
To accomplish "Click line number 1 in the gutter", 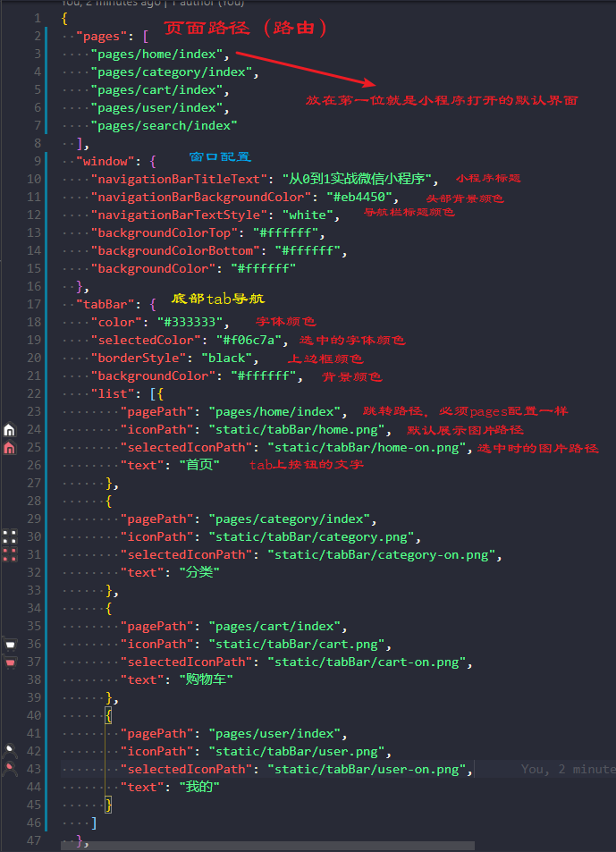I will coord(37,18).
